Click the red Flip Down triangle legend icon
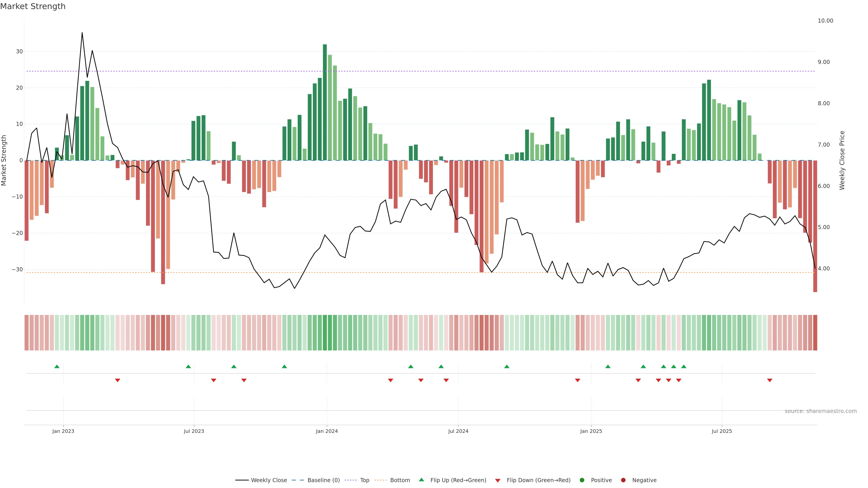The width and height of the screenshot is (868, 488). point(498,481)
